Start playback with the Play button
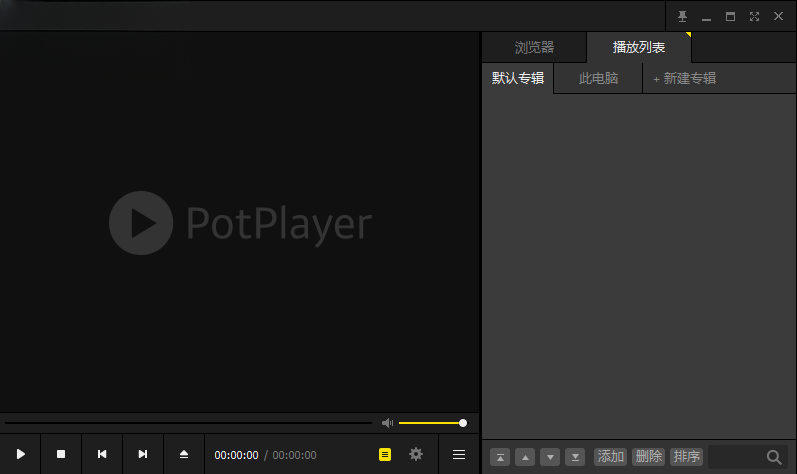797x474 pixels. [x=20, y=454]
